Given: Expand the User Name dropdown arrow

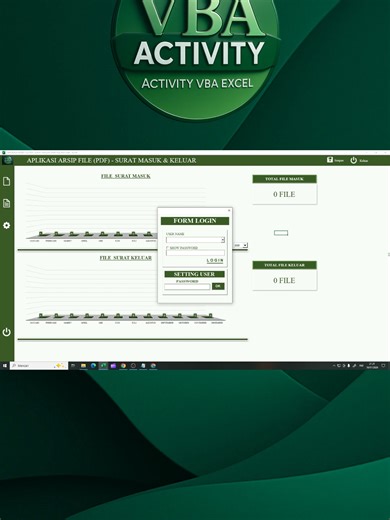Looking at the screenshot, I should (x=223, y=240).
